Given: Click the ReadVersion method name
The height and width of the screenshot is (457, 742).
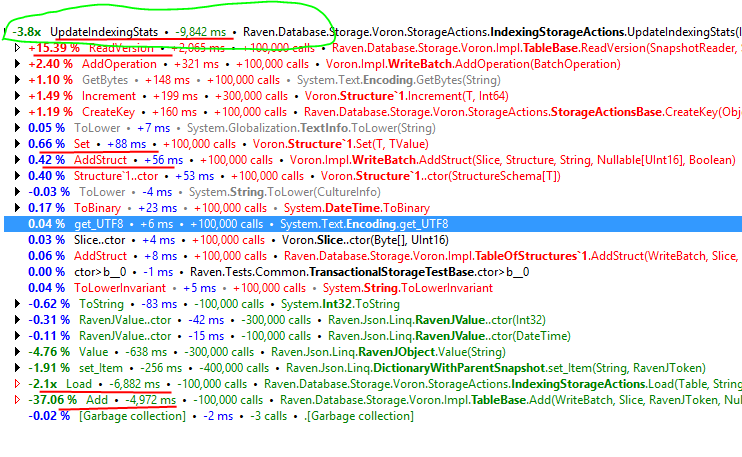Looking at the screenshot, I should [x=121, y=48].
